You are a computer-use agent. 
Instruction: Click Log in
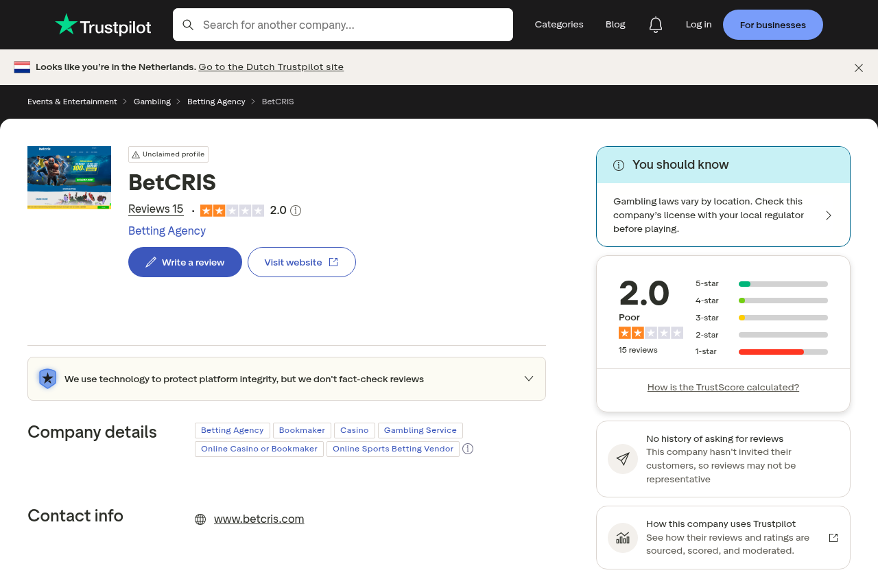(698, 25)
